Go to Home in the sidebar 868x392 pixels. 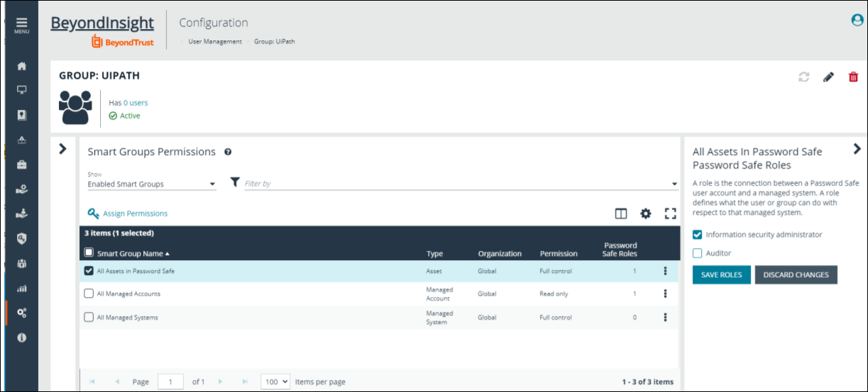click(x=21, y=66)
